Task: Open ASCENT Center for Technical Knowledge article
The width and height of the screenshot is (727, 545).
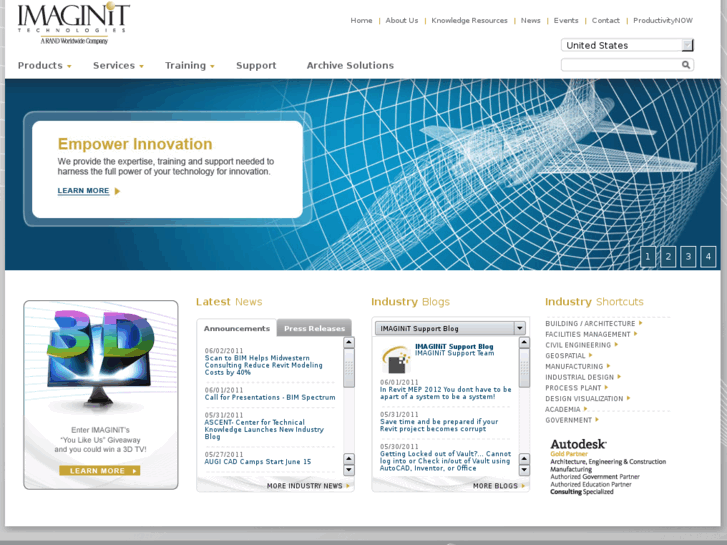Action: 264,430
